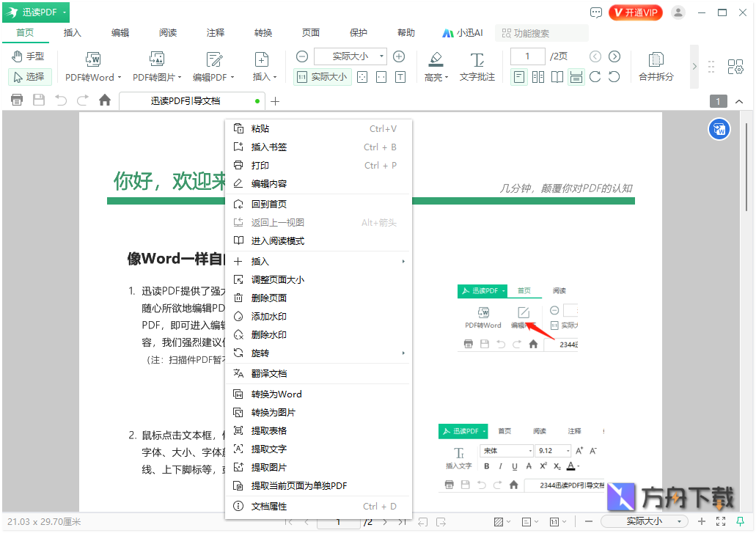Enable single page view layout

coord(518,77)
